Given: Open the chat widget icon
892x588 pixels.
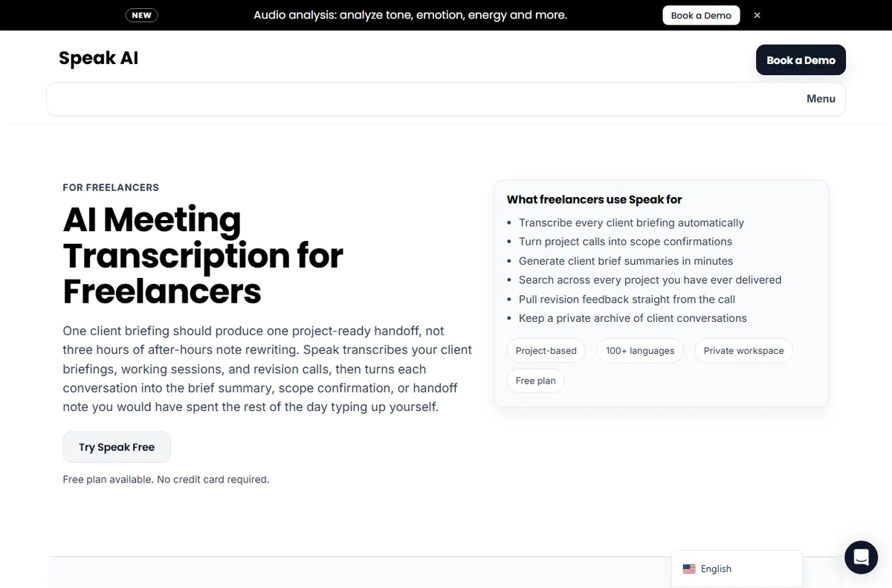Looking at the screenshot, I should click(x=861, y=557).
